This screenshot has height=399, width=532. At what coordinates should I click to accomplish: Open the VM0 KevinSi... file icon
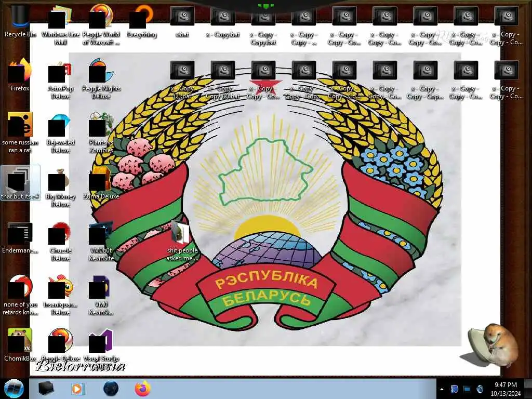tap(101, 295)
